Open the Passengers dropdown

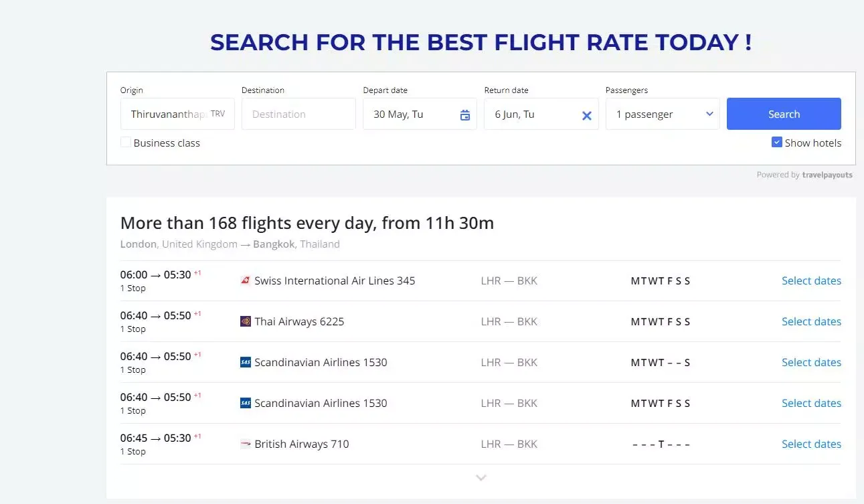click(663, 114)
